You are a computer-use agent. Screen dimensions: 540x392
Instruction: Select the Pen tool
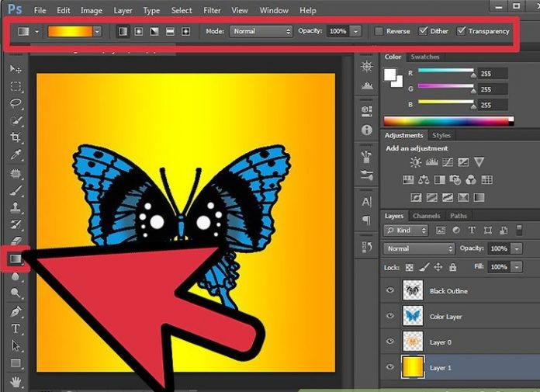[16, 311]
